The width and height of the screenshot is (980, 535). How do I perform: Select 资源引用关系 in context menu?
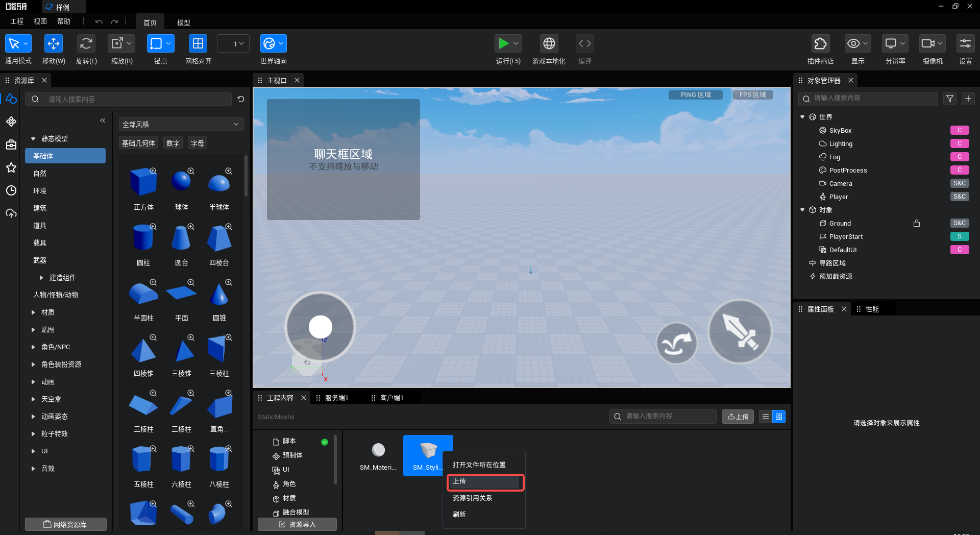click(x=473, y=498)
